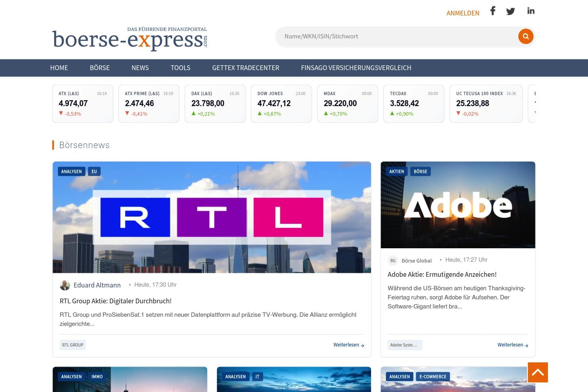Viewport: 588px width, 392px height.
Task: Open FINSAGO VERSICHERUNGSVERGLEICH menu item
Action: coord(356,68)
